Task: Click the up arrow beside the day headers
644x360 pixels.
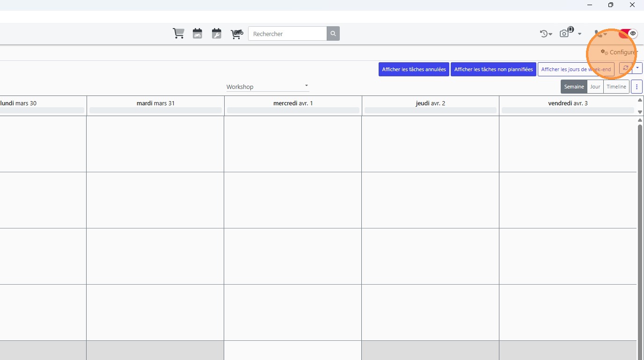Action: (x=640, y=100)
